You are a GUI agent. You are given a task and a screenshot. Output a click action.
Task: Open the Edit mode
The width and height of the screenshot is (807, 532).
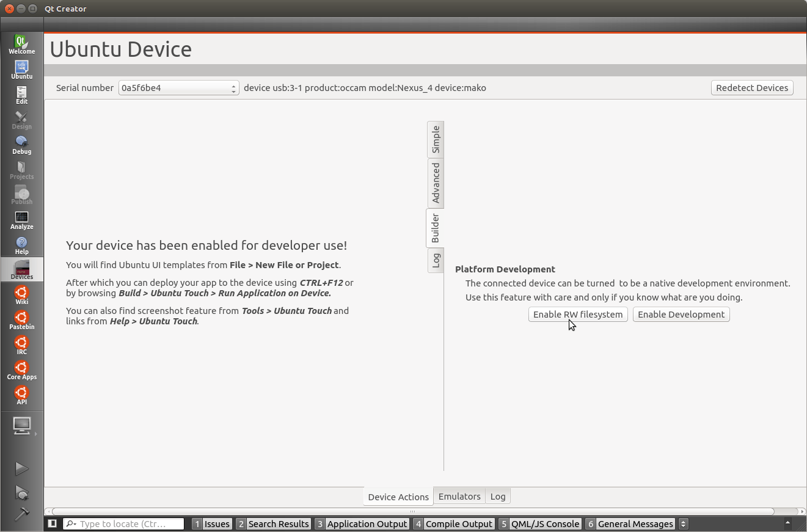coord(21,95)
